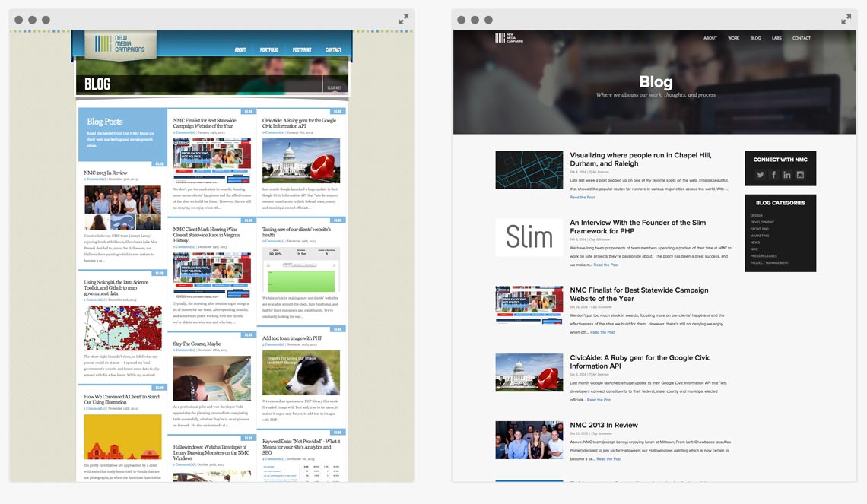The width and height of the screenshot is (867, 504).
Task: Open the Twitter icon under Connect With NMC
Action: pyautogui.click(x=761, y=175)
